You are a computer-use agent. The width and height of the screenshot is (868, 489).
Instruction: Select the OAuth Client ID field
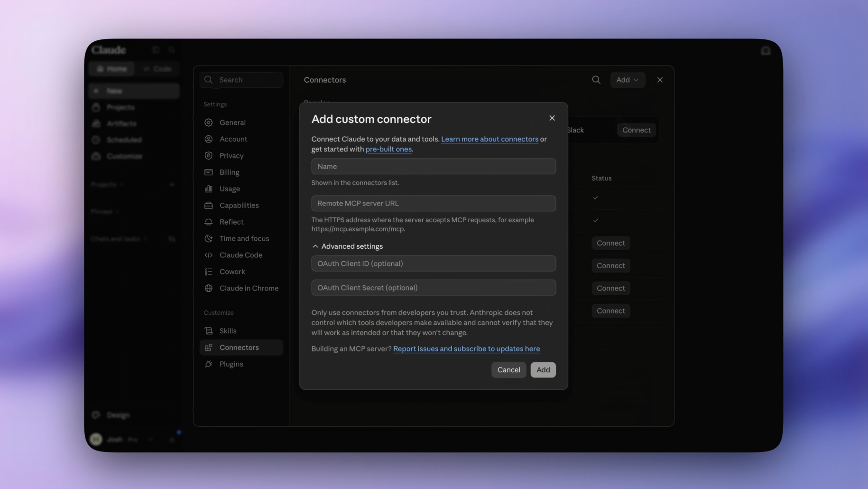coord(434,263)
